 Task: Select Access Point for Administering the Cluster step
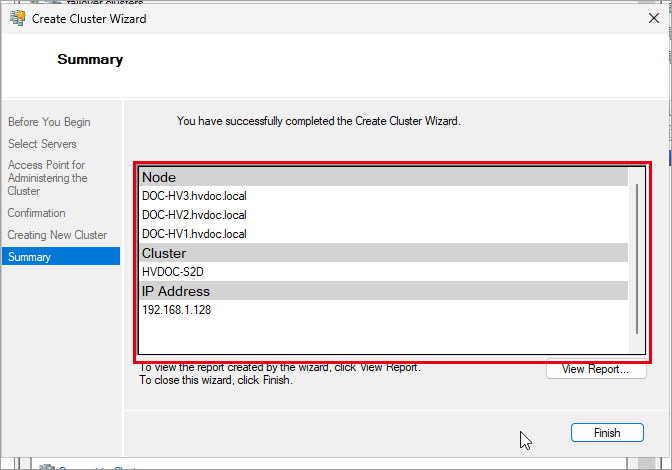(x=47, y=178)
